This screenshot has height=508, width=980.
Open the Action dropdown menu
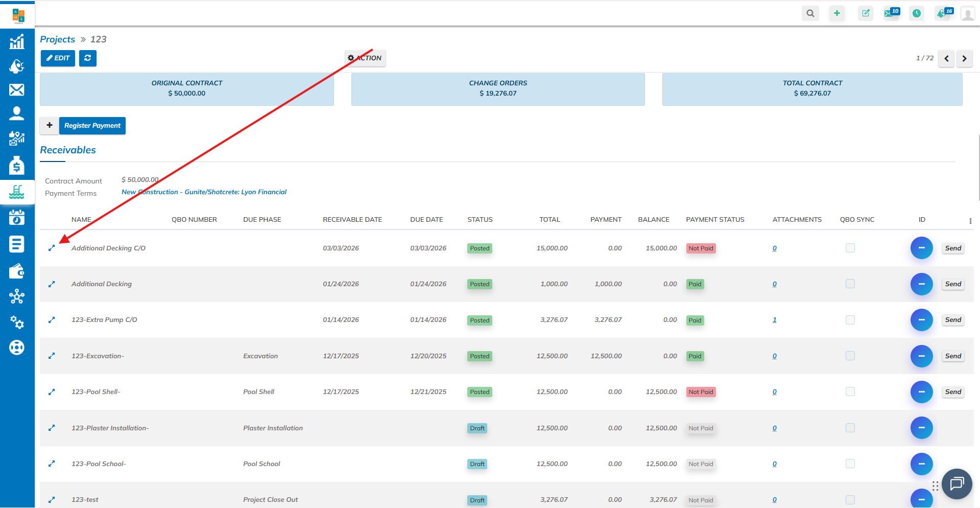pos(365,58)
